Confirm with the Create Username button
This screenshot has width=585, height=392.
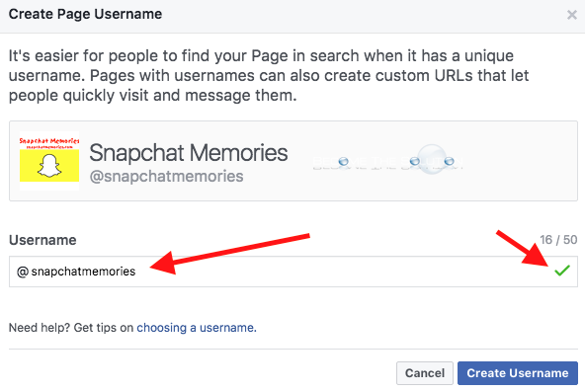pos(518,373)
